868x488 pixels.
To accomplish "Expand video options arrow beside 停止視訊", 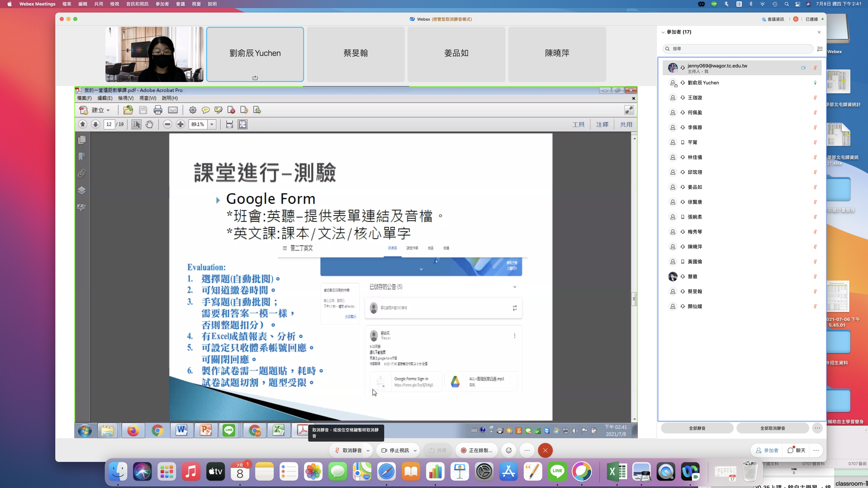I will (x=415, y=451).
